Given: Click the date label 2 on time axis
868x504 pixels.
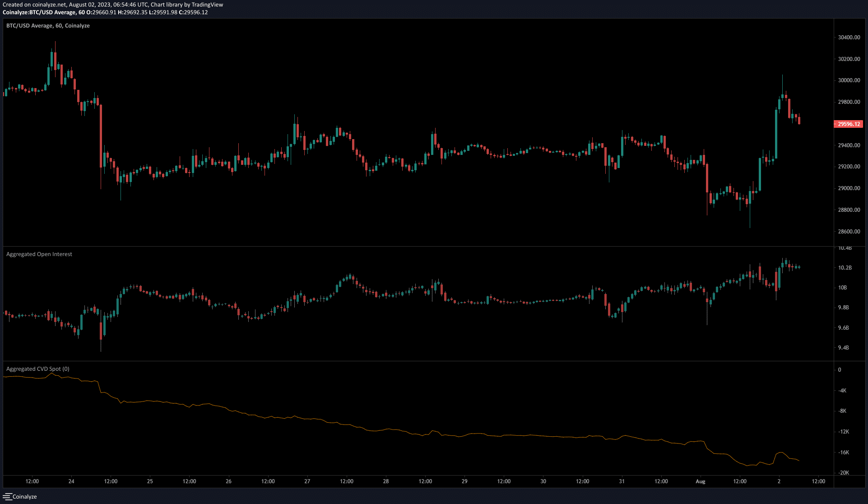Looking at the screenshot, I should coord(779,481).
